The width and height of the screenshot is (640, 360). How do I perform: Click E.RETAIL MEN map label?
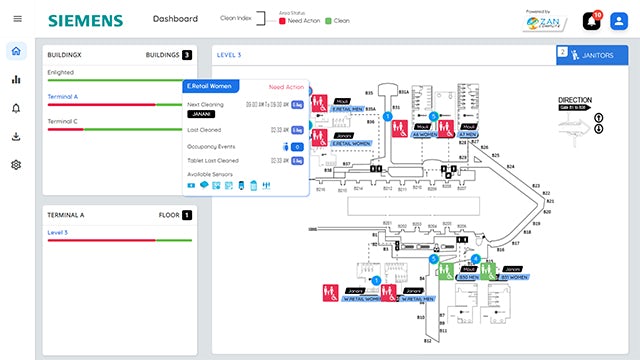click(347, 109)
